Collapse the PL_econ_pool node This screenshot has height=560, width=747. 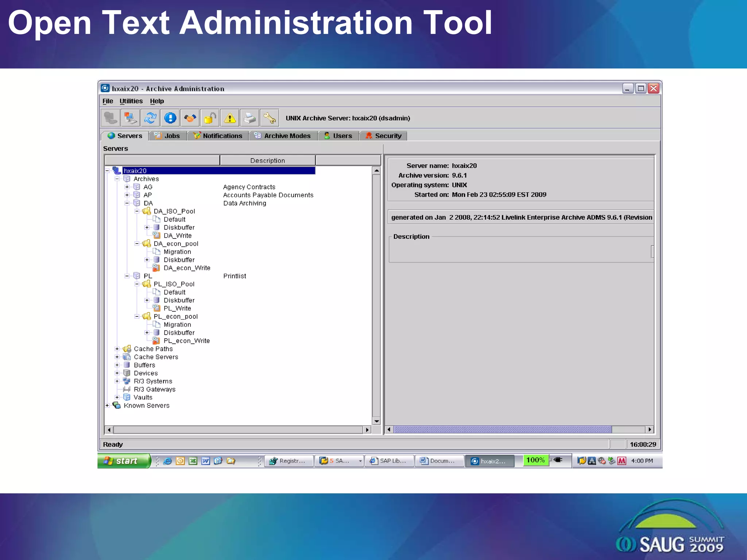point(137,316)
